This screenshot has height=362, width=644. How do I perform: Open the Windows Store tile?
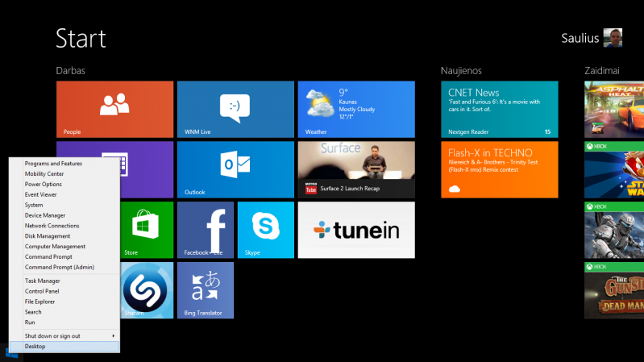pos(147,230)
